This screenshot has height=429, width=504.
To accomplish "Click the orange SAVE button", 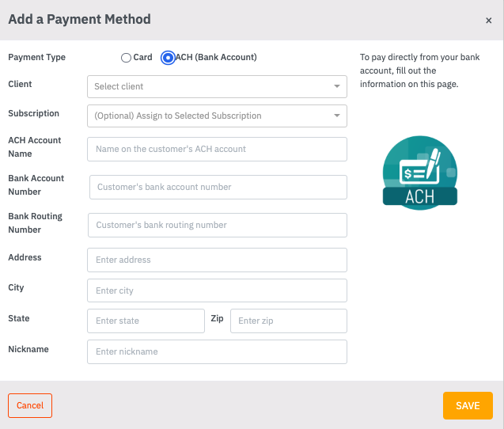I will (x=468, y=405).
